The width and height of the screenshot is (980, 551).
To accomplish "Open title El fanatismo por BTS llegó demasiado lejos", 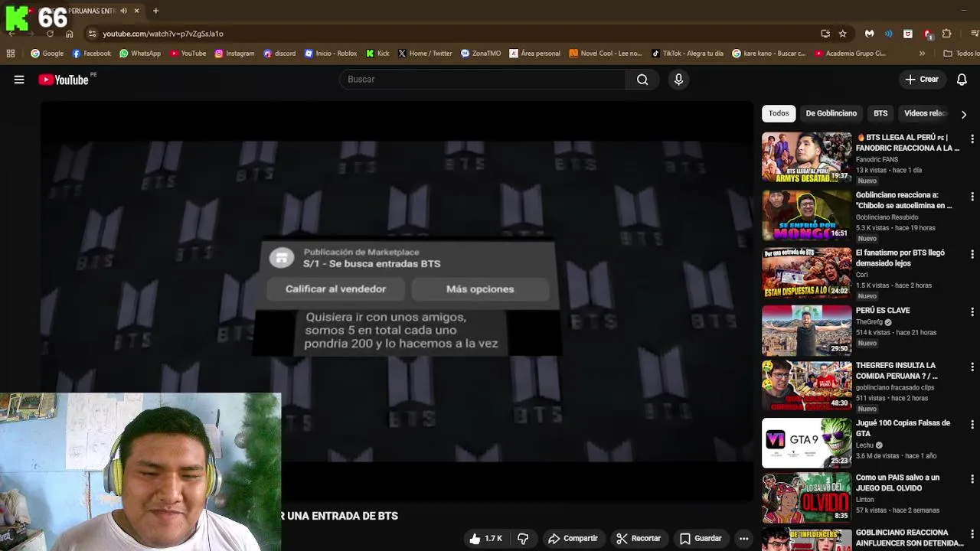I will (900, 258).
